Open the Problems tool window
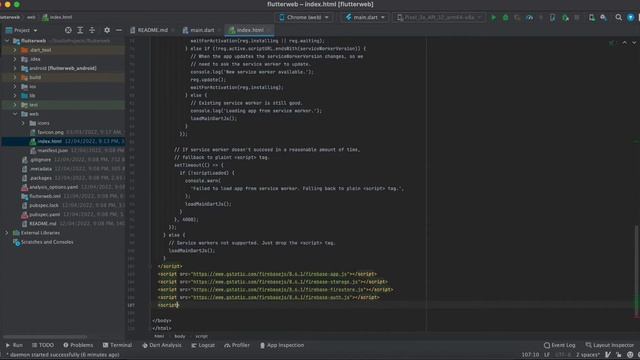This screenshot has height=360, width=640. [78, 345]
